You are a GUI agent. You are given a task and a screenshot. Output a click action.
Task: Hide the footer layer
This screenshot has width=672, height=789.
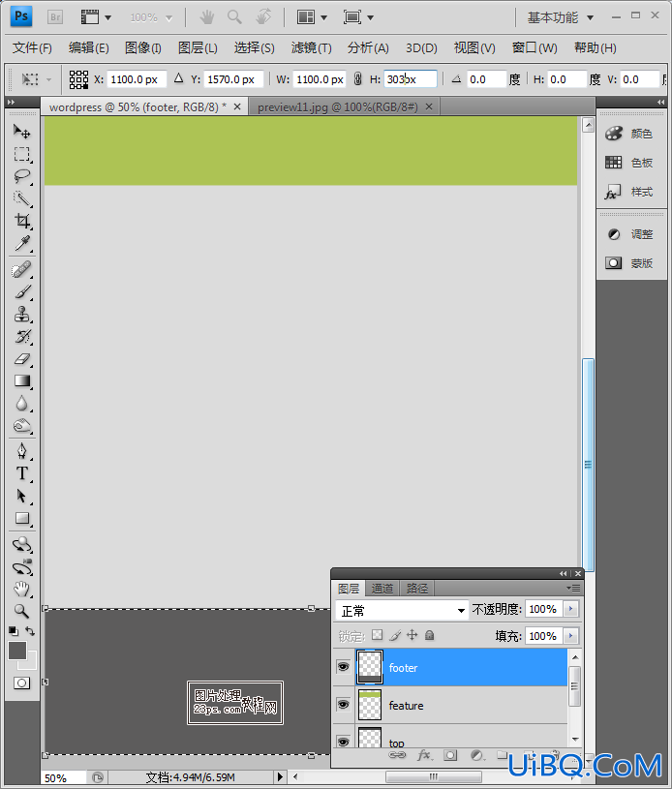point(344,667)
